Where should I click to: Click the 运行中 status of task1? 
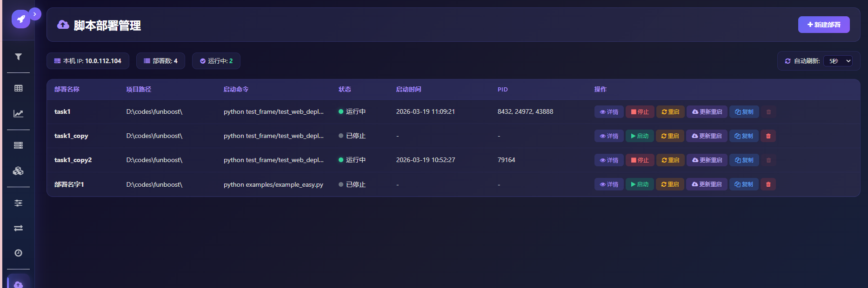click(352, 111)
